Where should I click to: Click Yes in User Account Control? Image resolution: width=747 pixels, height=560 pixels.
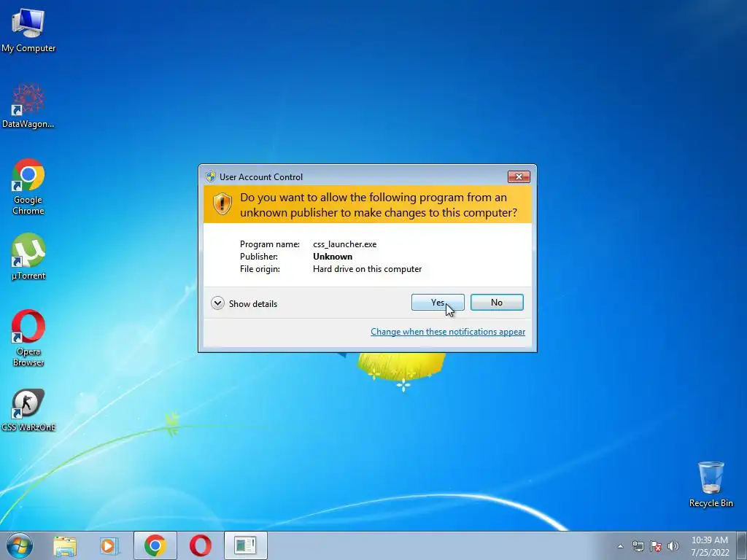pos(438,303)
